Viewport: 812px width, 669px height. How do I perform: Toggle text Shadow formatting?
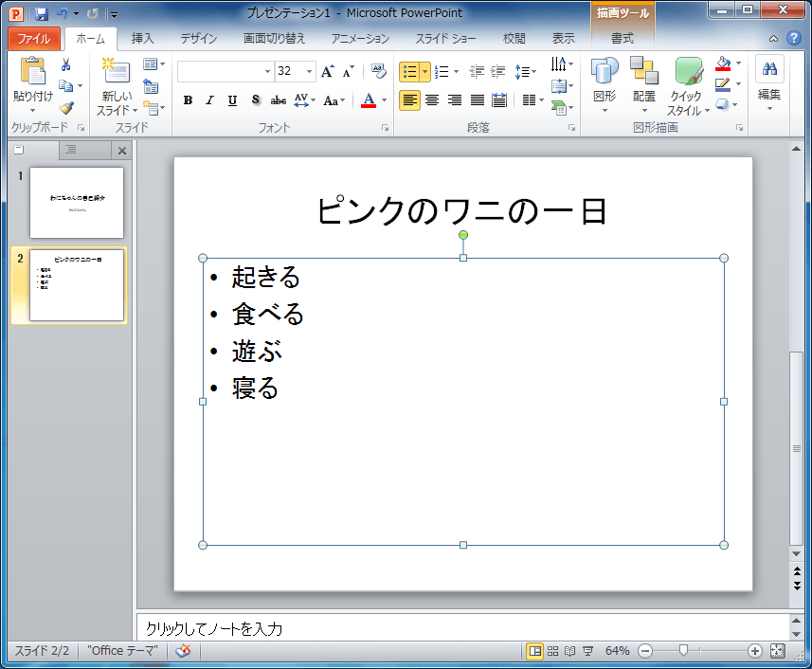click(255, 100)
